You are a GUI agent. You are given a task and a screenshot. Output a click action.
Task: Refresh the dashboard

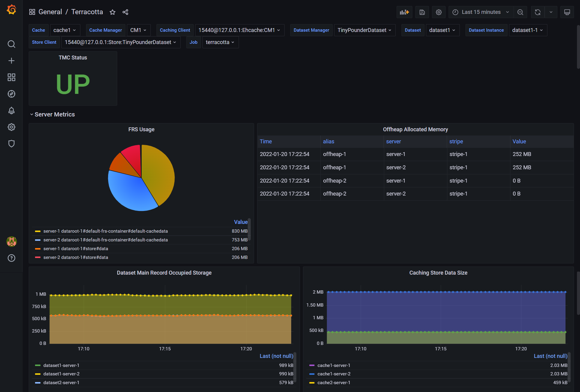[538, 12]
